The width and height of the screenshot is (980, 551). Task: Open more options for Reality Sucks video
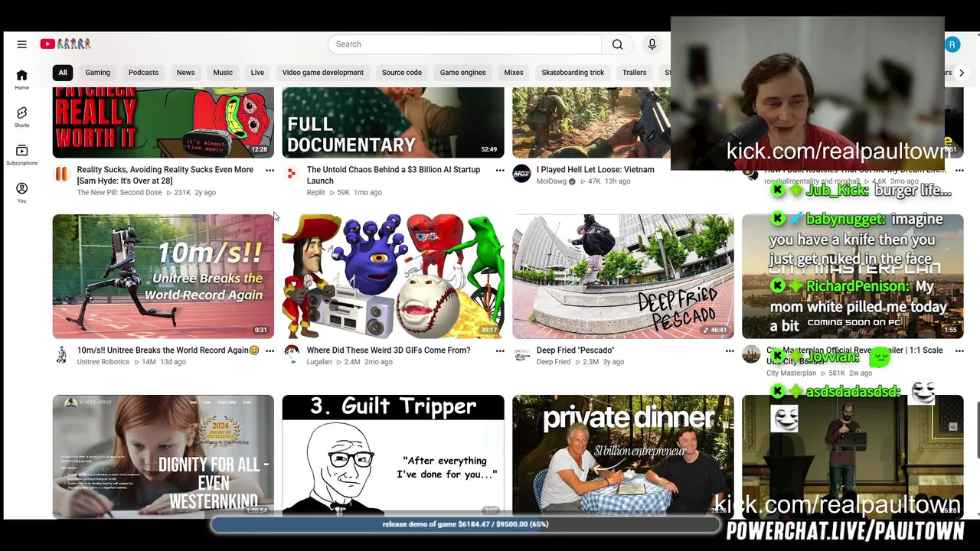click(269, 171)
